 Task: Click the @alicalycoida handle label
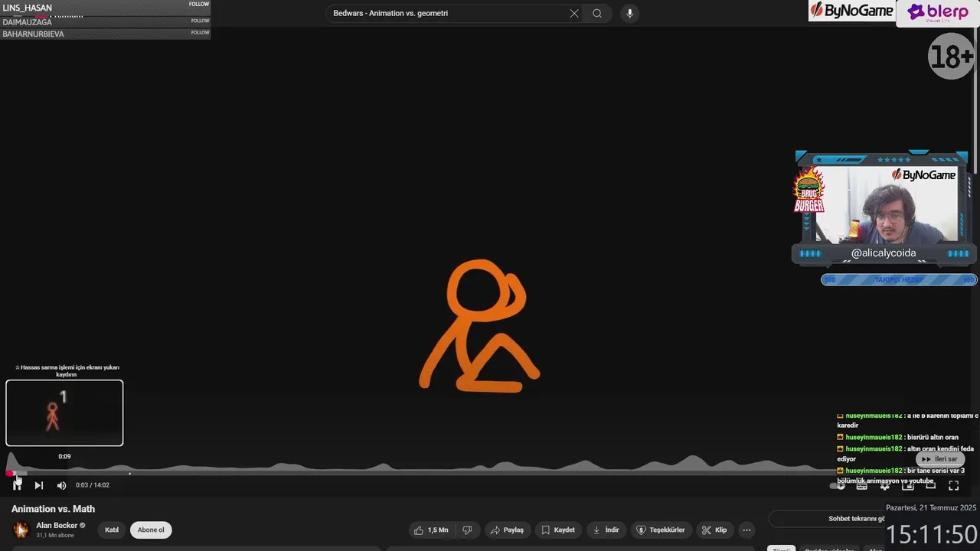point(884,253)
